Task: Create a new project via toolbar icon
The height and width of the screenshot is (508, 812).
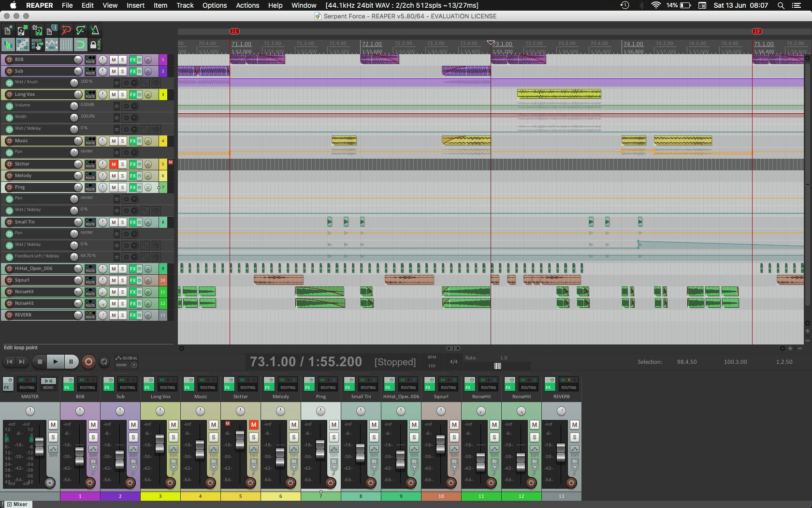Action: 8,30
